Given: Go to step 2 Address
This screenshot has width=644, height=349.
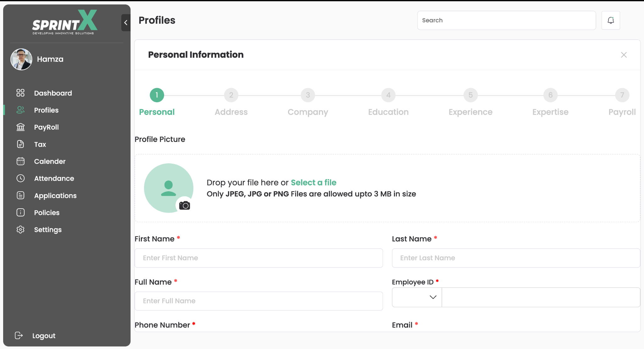Looking at the screenshot, I should click(x=231, y=95).
